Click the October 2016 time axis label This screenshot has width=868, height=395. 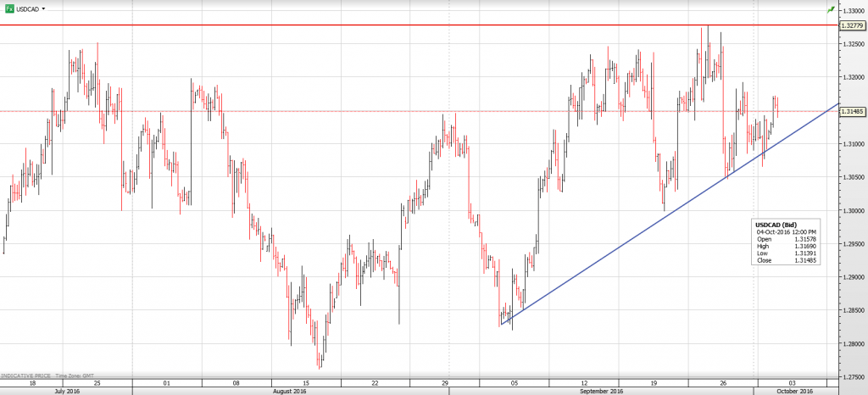pyautogui.click(x=794, y=391)
